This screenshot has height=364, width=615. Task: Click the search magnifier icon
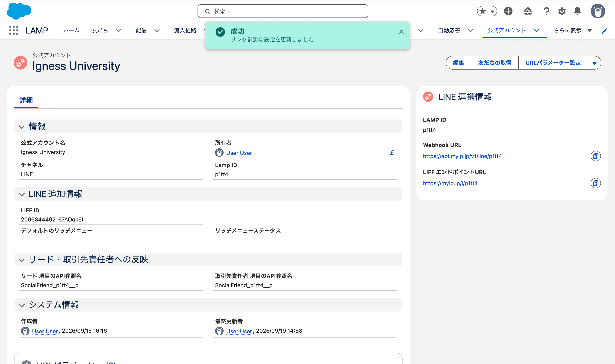tap(207, 12)
